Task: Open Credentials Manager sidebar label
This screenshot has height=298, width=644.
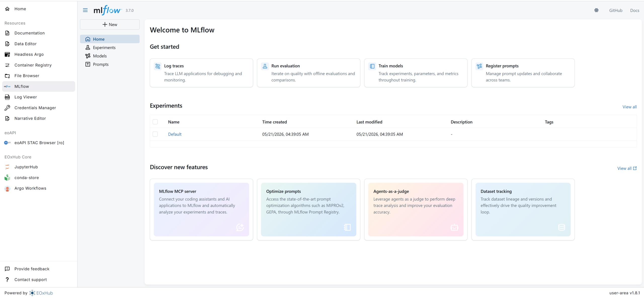Action: [35, 108]
